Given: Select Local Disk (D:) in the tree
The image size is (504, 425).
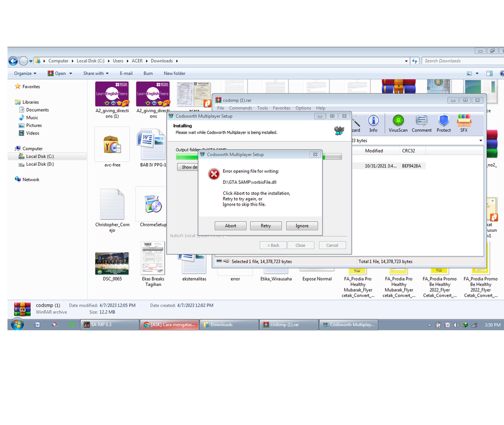Looking at the screenshot, I should pos(40,164).
